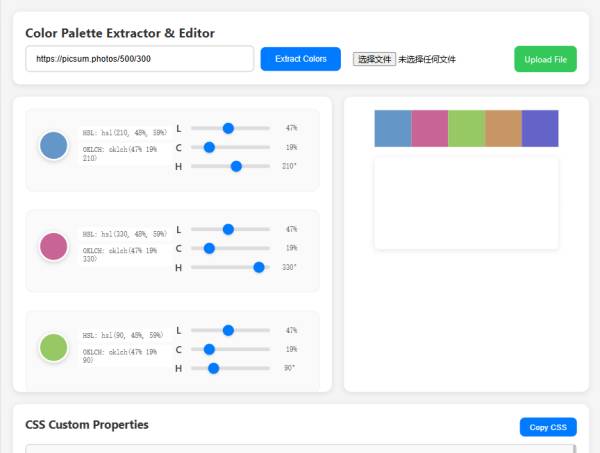Image resolution: width=600 pixels, height=453 pixels.
Task: Pick the blue palette strip block
Action: coord(392,128)
